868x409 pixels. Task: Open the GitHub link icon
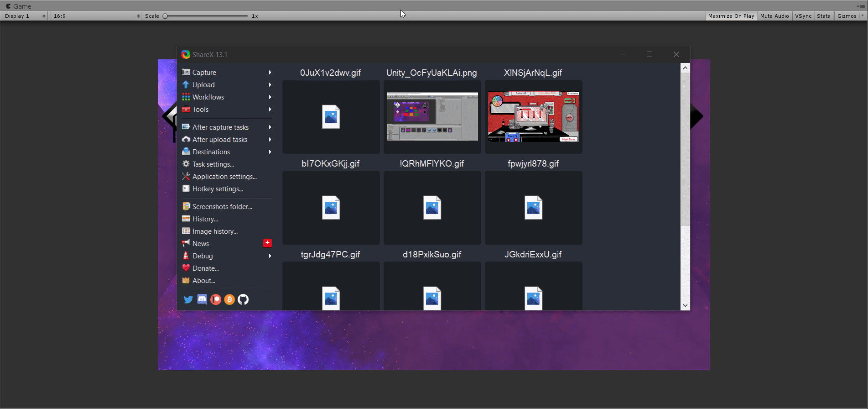pyautogui.click(x=243, y=299)
